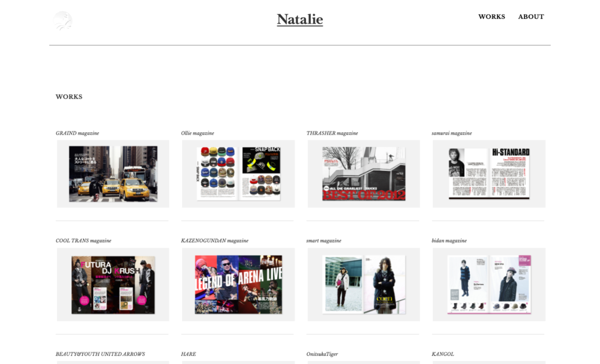The width and height of the screenshot is (600, 364).
Task: Open the Natalie site title link
Action: point(299,19)
